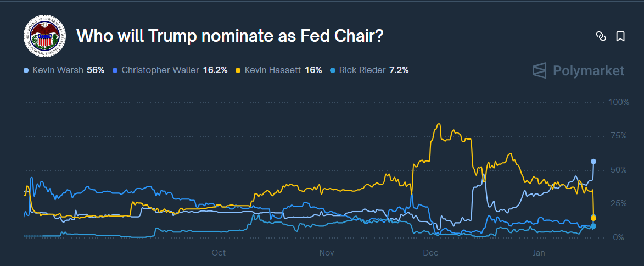Click the Federal Reserve seal logo
Viewport: 644px width, 266px height.
click(x=44, y=37)
